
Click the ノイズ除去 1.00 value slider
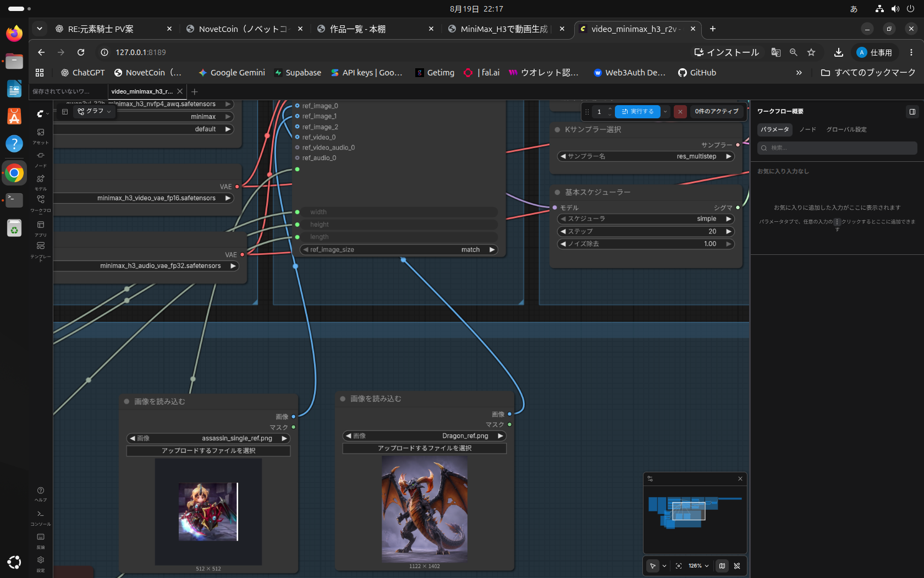646,244
